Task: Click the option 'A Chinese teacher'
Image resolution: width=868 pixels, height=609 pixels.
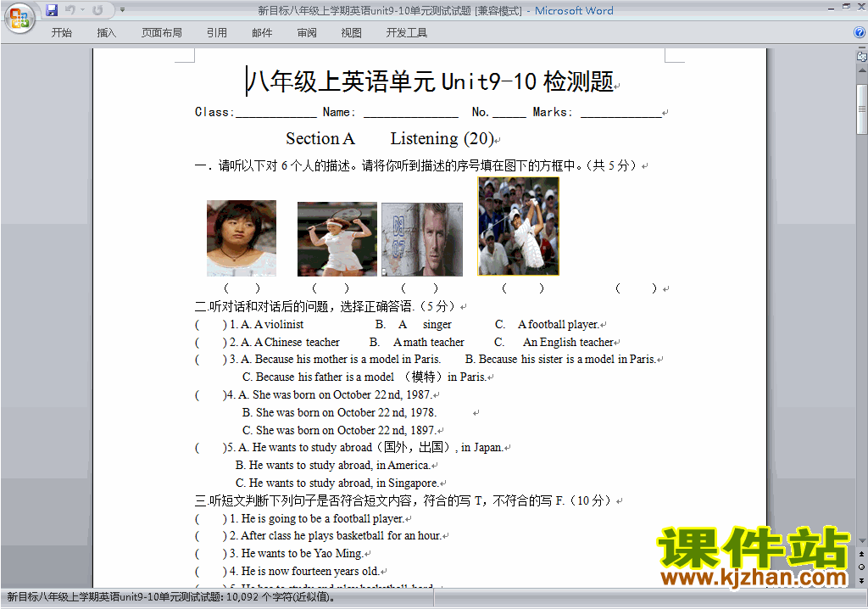Action: [x=297, y=342]
